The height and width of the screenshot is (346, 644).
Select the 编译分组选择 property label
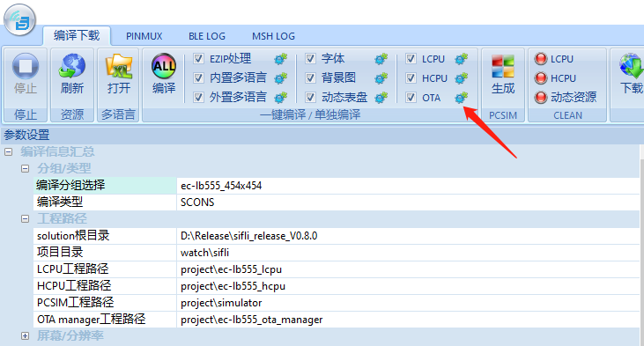tap(105, 186)
